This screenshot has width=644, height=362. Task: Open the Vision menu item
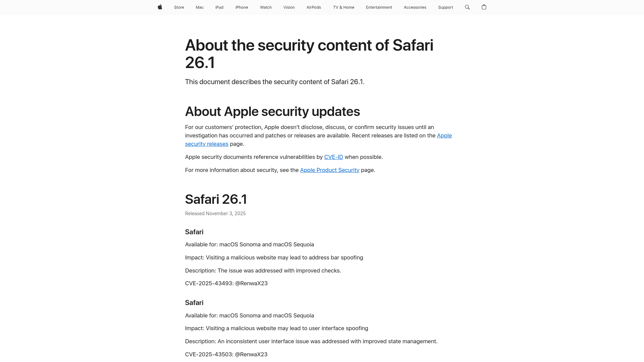(289, 7)
